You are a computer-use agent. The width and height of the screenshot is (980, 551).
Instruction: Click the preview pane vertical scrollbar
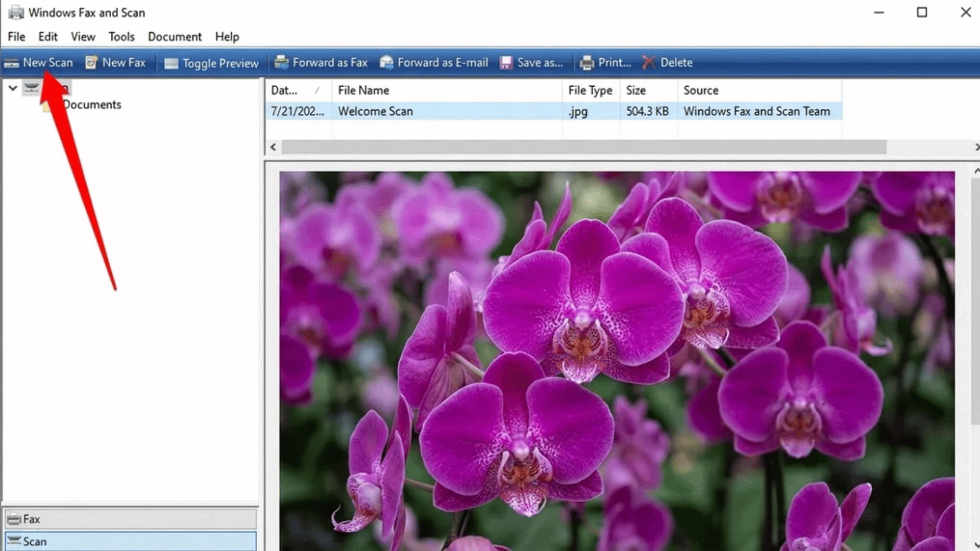[975, 301]
